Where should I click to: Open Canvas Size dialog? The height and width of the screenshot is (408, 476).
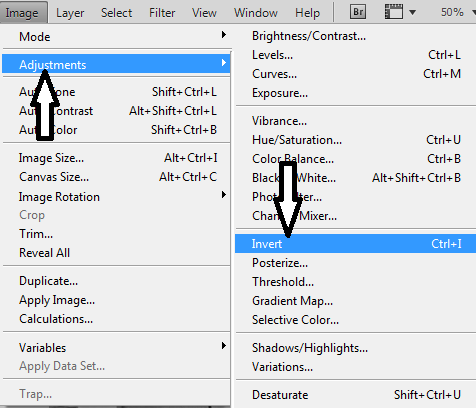coord(116,177)
